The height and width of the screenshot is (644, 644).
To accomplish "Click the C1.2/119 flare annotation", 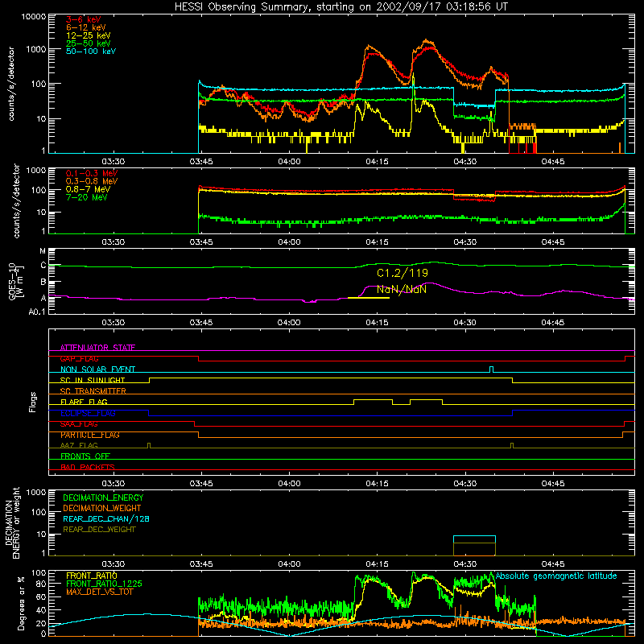I will [x=402, y=273].
